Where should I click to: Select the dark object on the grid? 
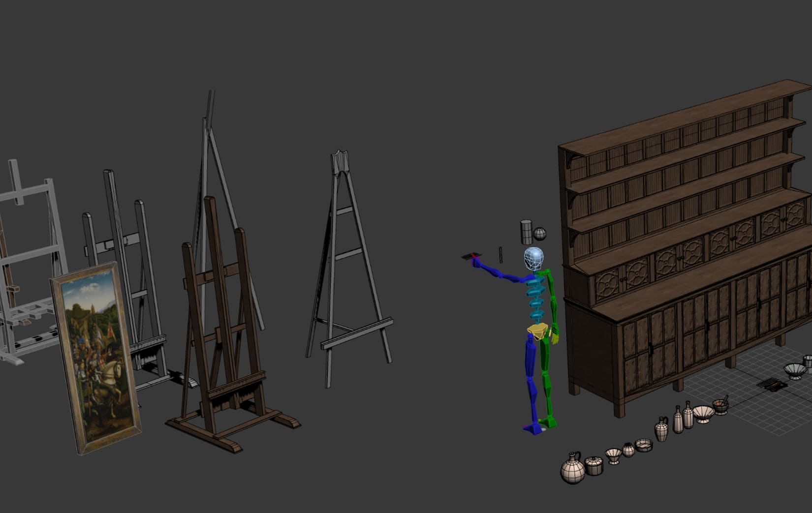tap(771, 384)
